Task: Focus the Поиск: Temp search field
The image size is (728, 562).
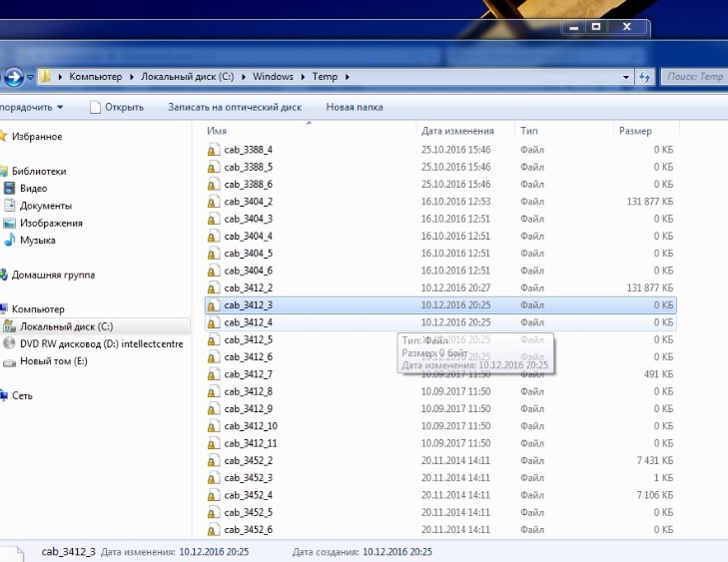Action: [694, 77]
